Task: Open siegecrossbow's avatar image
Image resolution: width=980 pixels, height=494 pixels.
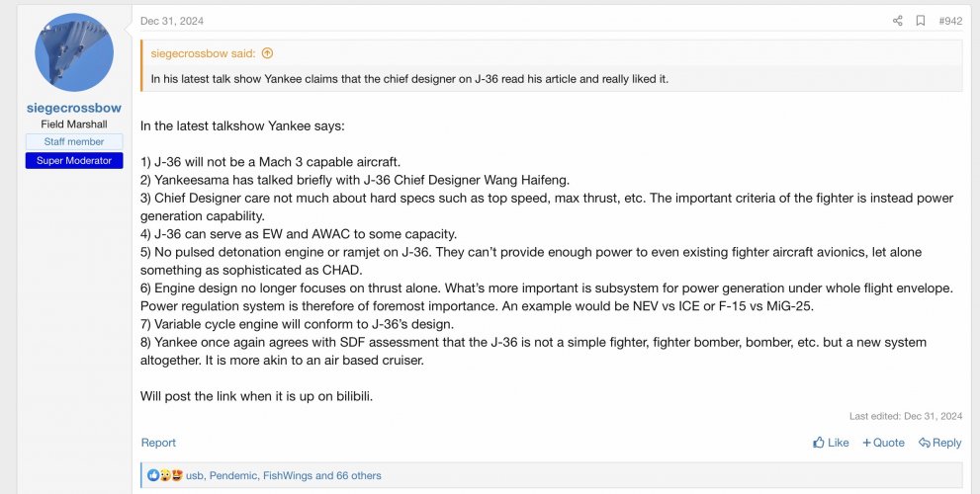Action: (x=74, y=52)
